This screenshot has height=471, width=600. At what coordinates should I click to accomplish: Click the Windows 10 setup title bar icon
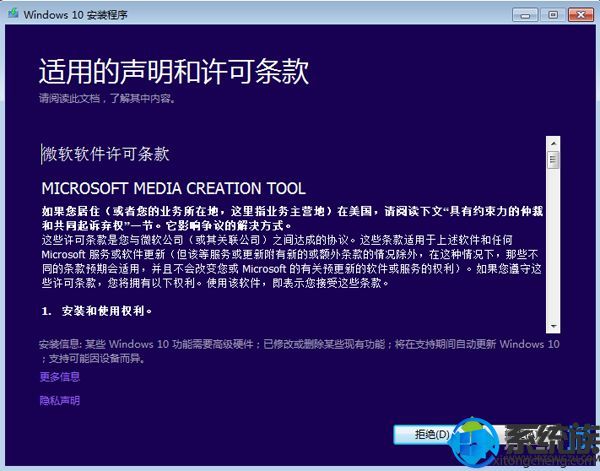13,13
